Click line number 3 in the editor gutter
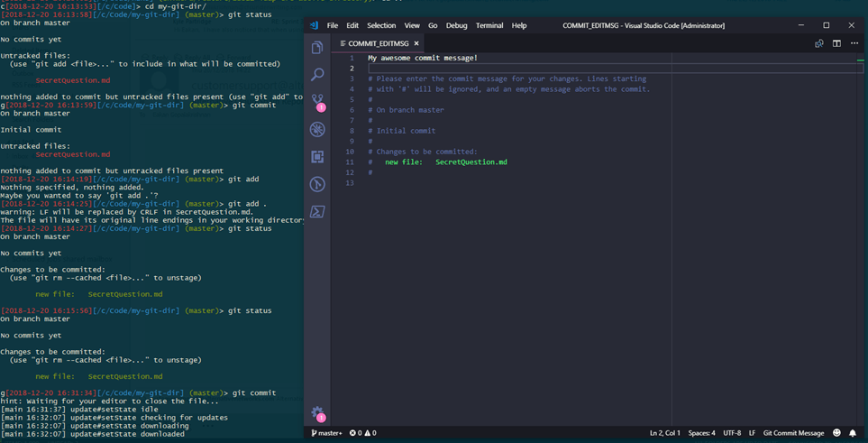 pyautogui.click(x=351, y=78)
